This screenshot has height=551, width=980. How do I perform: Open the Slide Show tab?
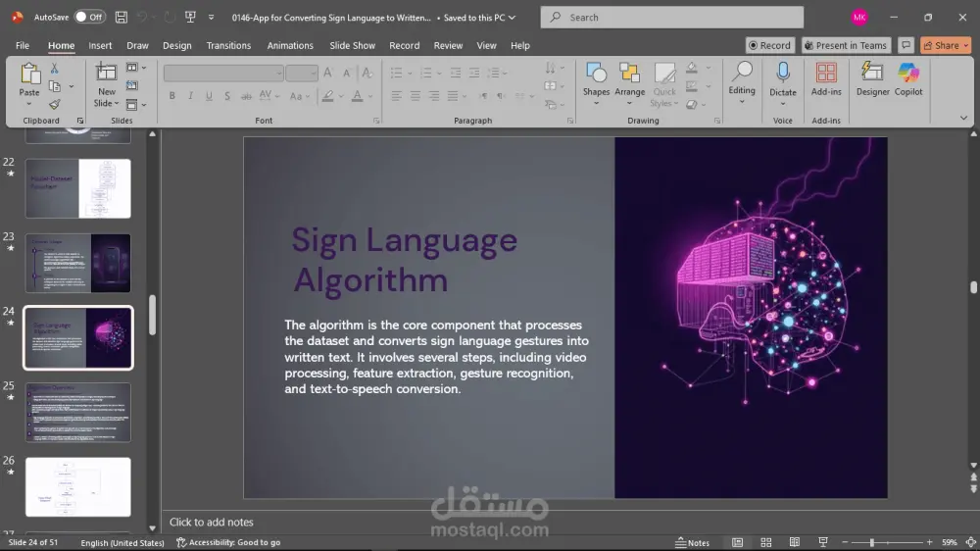point(352,45)
